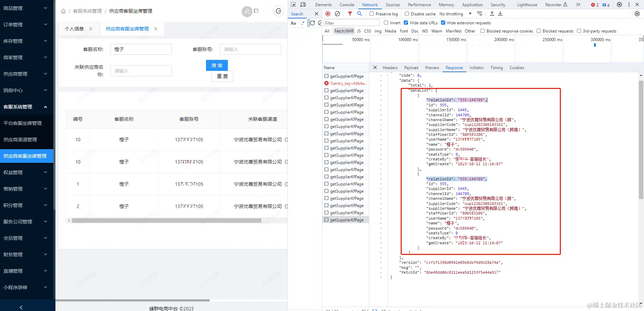Open network conditions wifi icon
This screenshot has width=644, height=311.
tap(480, 14)
